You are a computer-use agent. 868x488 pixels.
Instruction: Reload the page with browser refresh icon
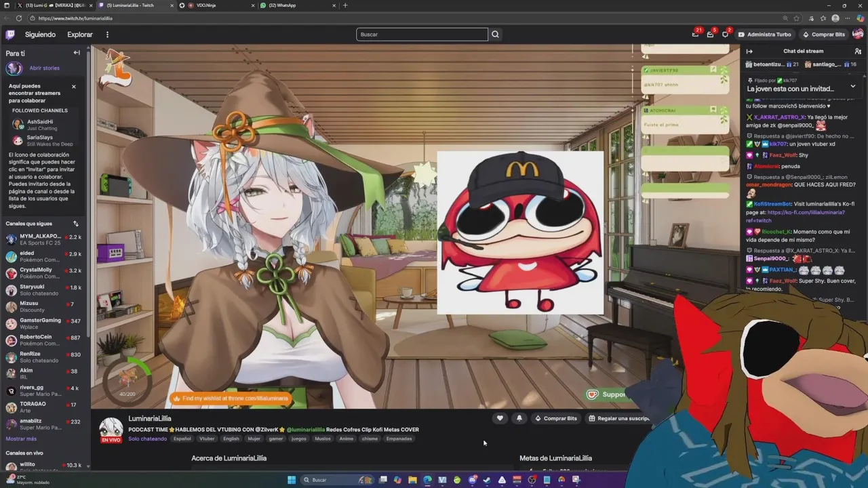tap(18, 18)
